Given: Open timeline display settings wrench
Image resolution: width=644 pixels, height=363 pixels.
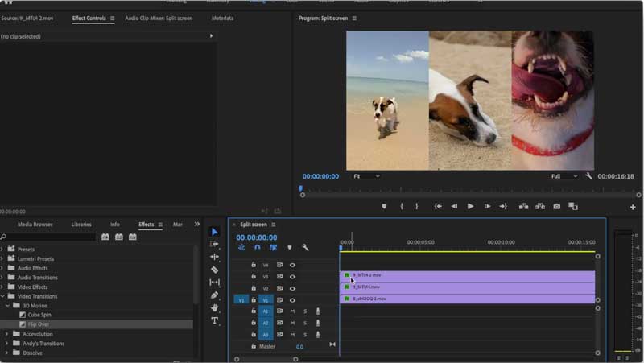Looking at the screenshot, I should pos(305,248).
